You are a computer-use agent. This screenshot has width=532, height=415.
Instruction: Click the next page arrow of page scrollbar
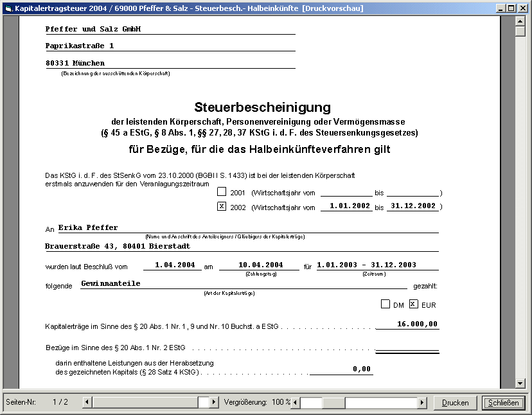(x=214, y=402)
